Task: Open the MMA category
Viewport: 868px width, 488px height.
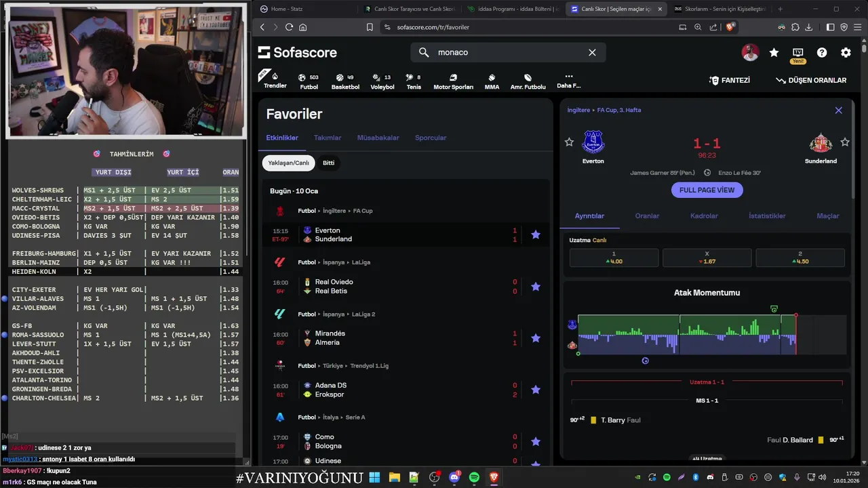Action: (x=492, y=82)
